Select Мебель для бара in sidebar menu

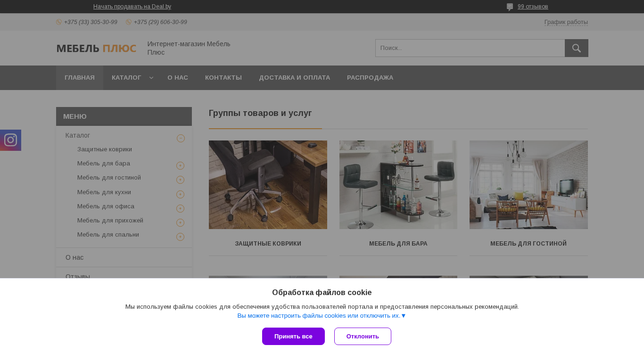[x=104, y=164]
